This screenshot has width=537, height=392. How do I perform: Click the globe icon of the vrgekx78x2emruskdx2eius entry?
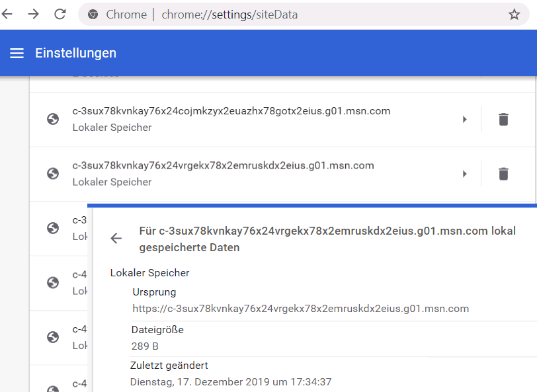(53, 174)
